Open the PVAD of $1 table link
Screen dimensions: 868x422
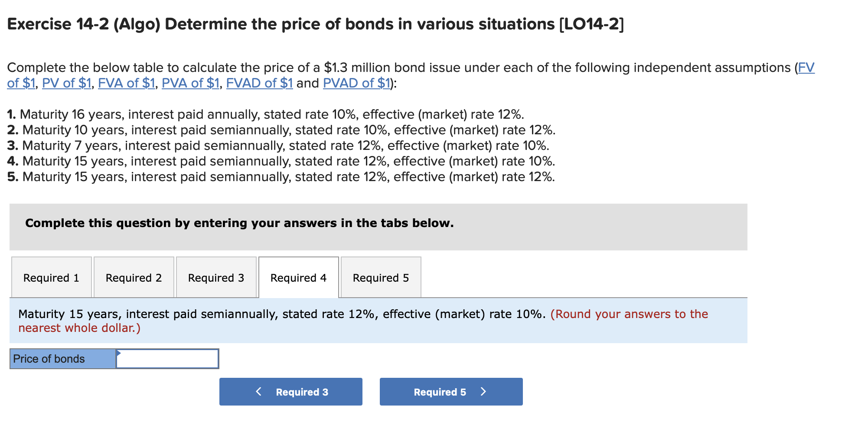coord(356,83)
